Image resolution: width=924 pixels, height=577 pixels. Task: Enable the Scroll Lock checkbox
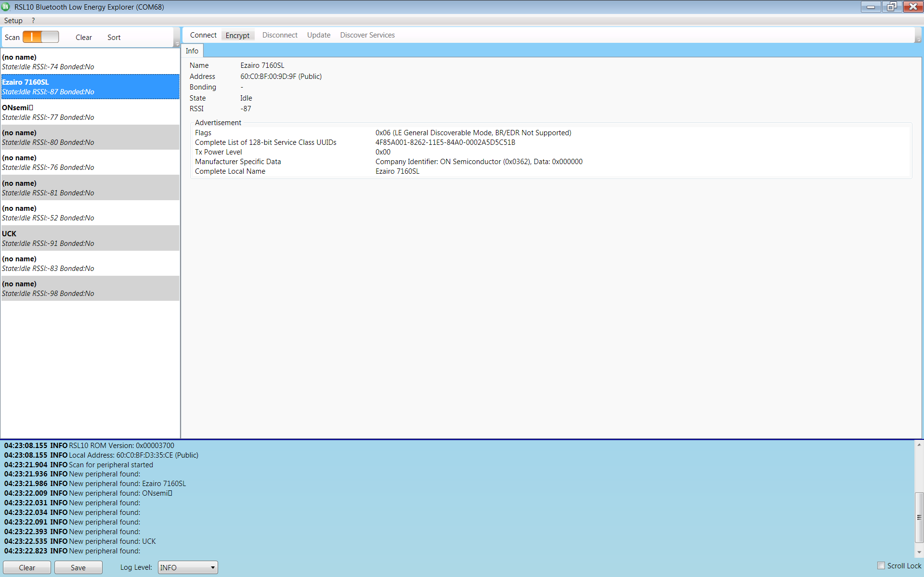pyautogui.click(x=881, y=565)
